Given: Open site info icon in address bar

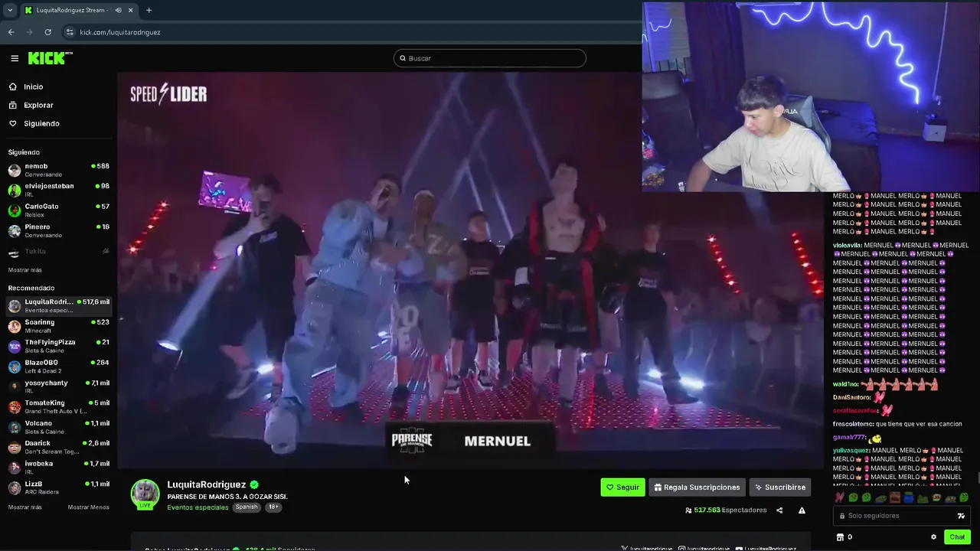Looking at the screenshot, I should pos(70,32).
